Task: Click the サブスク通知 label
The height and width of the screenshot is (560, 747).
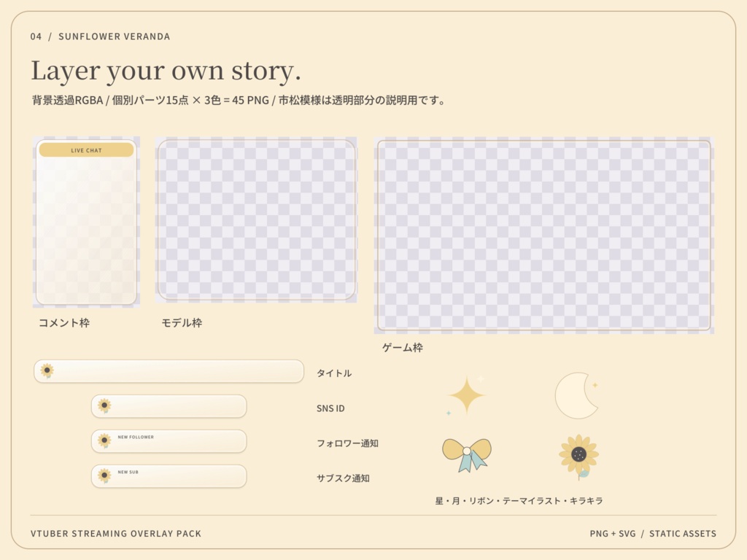Action: point(344,478)
